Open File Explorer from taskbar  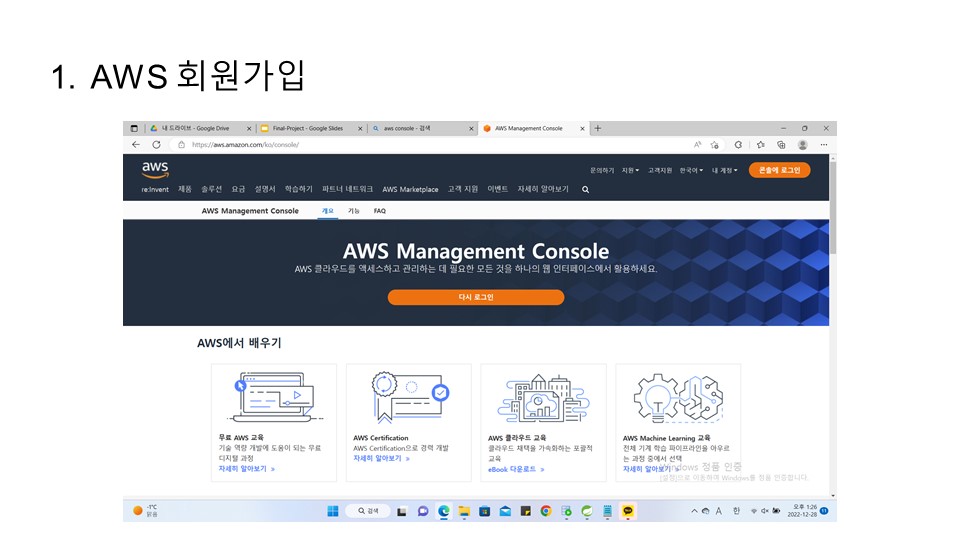464,511
